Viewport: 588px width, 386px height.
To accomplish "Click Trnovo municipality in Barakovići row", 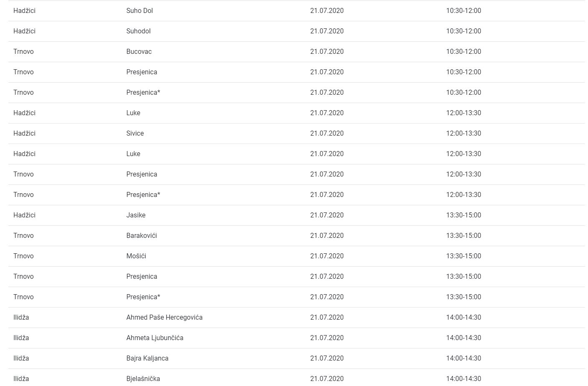I will click(23, 236).
